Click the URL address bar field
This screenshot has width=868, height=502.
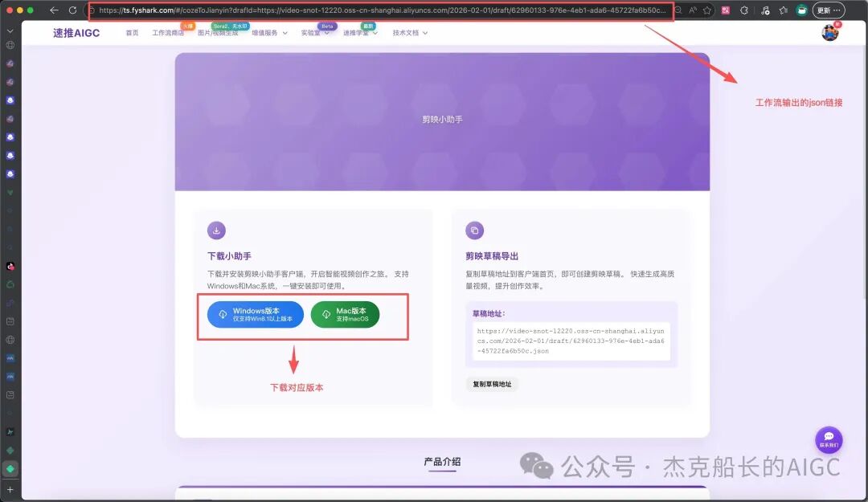point(381,10)
